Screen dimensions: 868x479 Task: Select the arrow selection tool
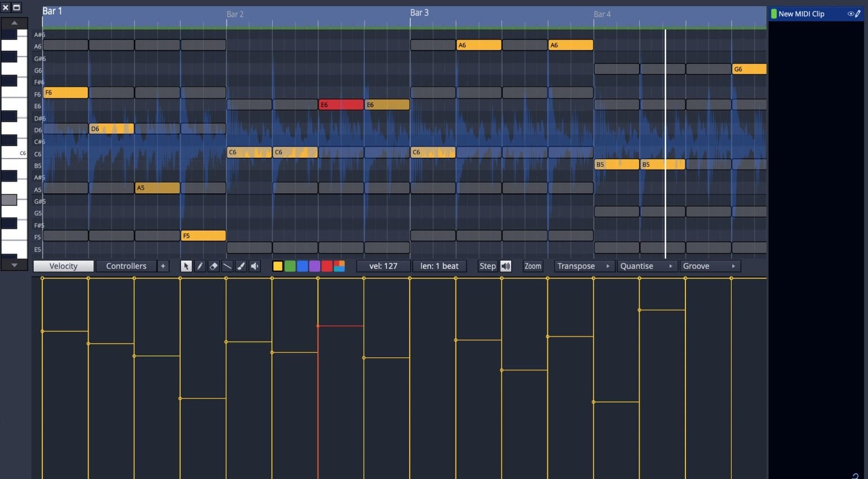click(x=186, y=266)
